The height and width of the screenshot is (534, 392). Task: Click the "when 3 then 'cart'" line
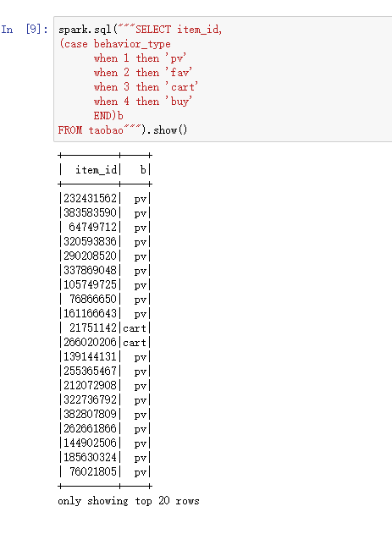coord(146,87)
